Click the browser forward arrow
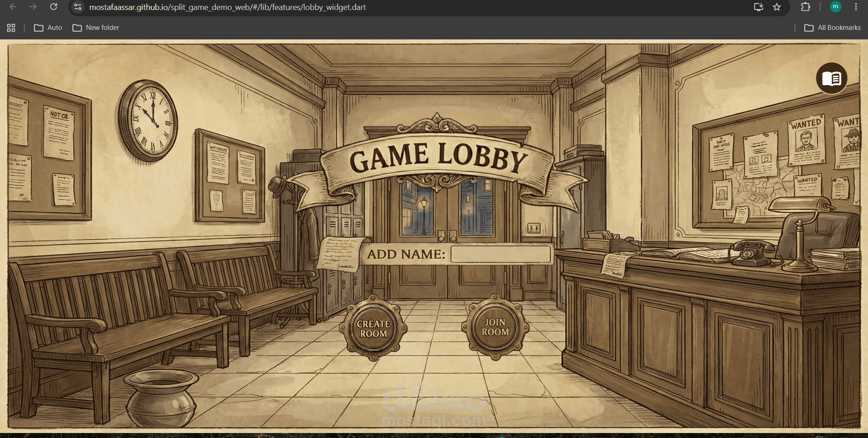 tap(33, 7)
